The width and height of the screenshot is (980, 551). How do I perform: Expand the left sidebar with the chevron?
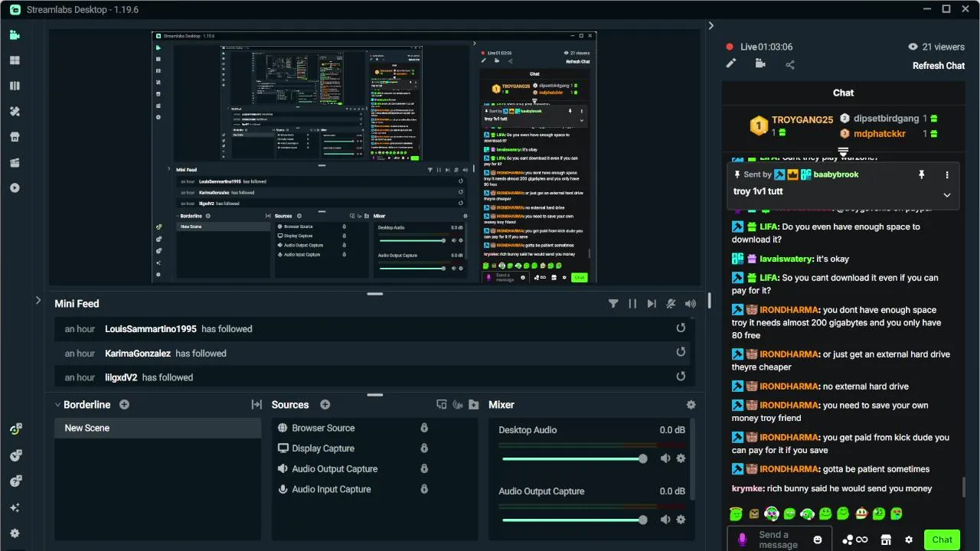coord(38,300)
